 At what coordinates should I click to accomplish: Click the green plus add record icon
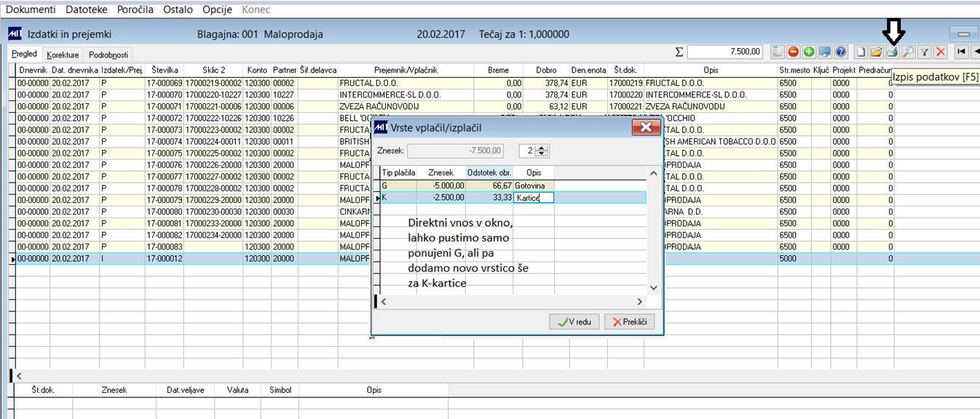point(809,52)
